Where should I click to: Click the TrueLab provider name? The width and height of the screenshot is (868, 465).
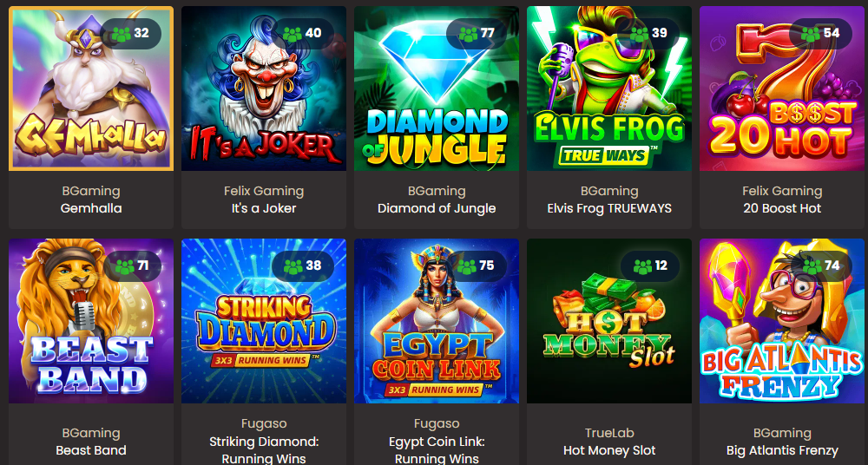click(x=609, y=433)
